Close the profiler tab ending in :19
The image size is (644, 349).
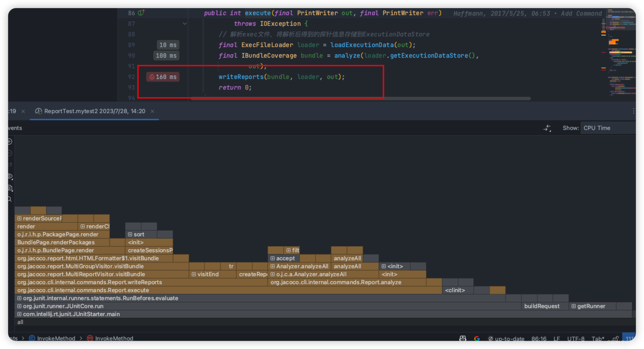tap(23, 111)
